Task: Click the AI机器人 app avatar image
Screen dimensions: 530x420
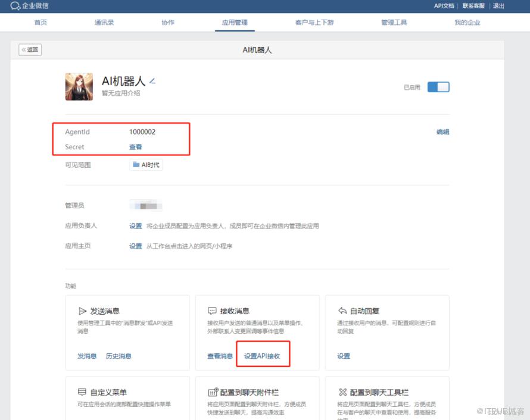Action: click(x=79, y=87)
